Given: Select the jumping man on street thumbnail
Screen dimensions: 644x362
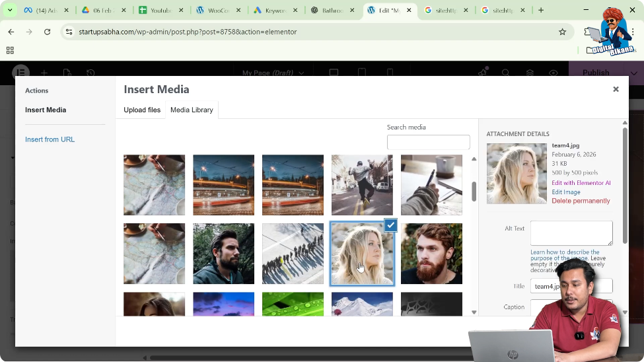Looking at the screenshot, I should (362, 185).
